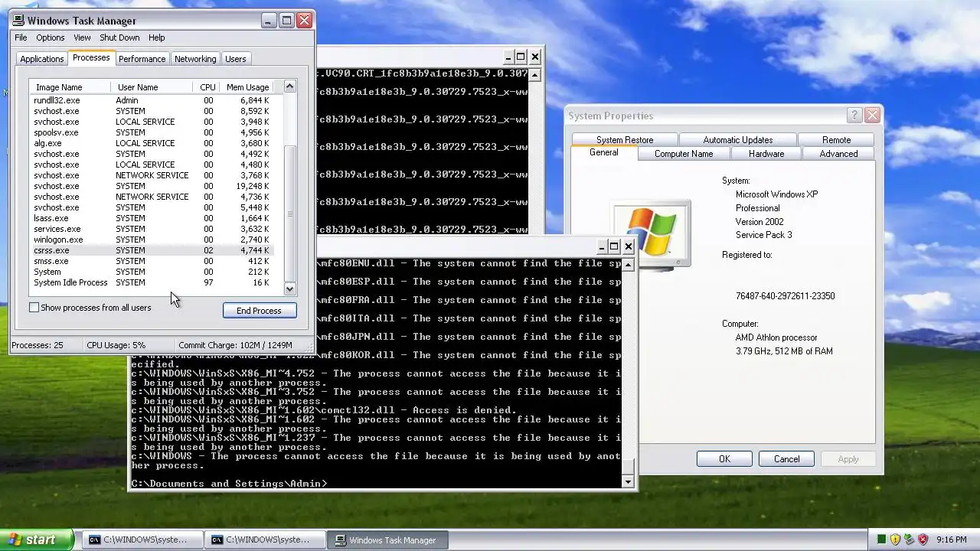This screenshot has width=980, height=551.
Task: Switch to the Performance tab
Action: [142, 59]
